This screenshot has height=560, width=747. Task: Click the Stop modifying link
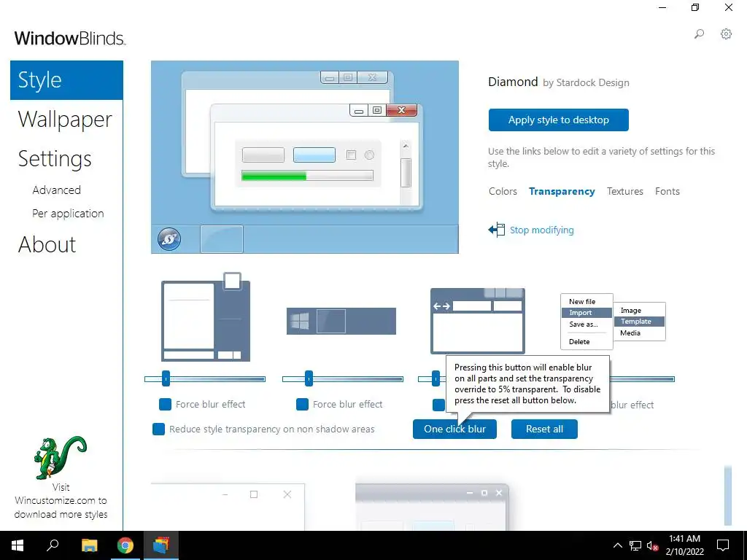tap(542, 230)
